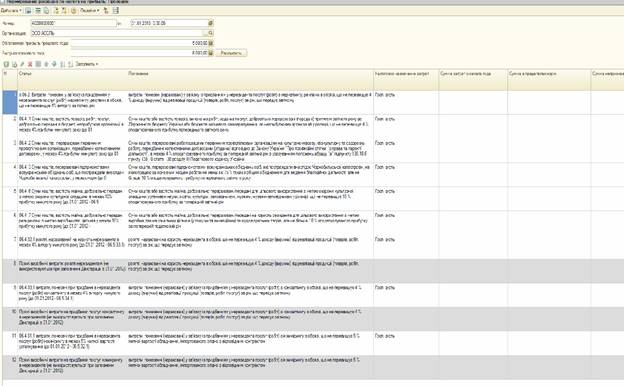This screenshot has height=386, width=624.
Task: Click the first icon after Действия menu
Action: coord(28,11)
